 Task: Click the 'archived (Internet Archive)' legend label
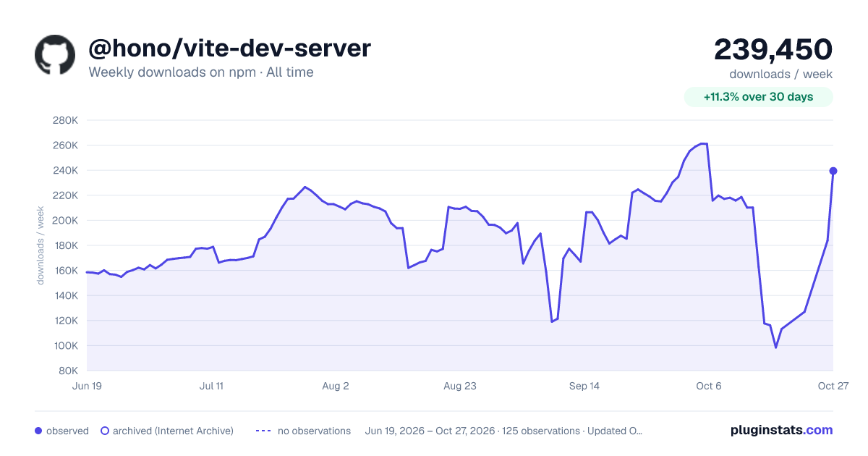[173, 431]
